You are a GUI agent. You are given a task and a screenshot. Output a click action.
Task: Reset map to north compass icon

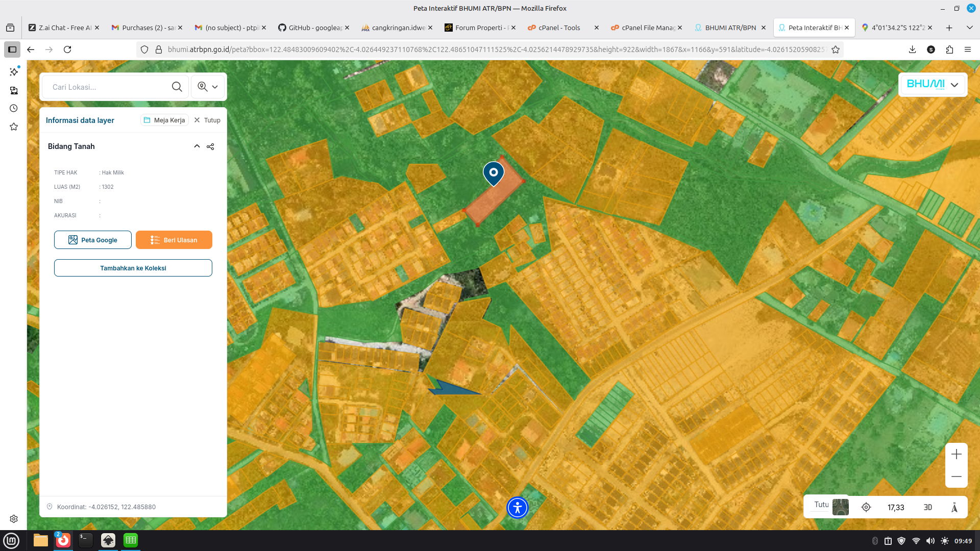coord(954,507)
